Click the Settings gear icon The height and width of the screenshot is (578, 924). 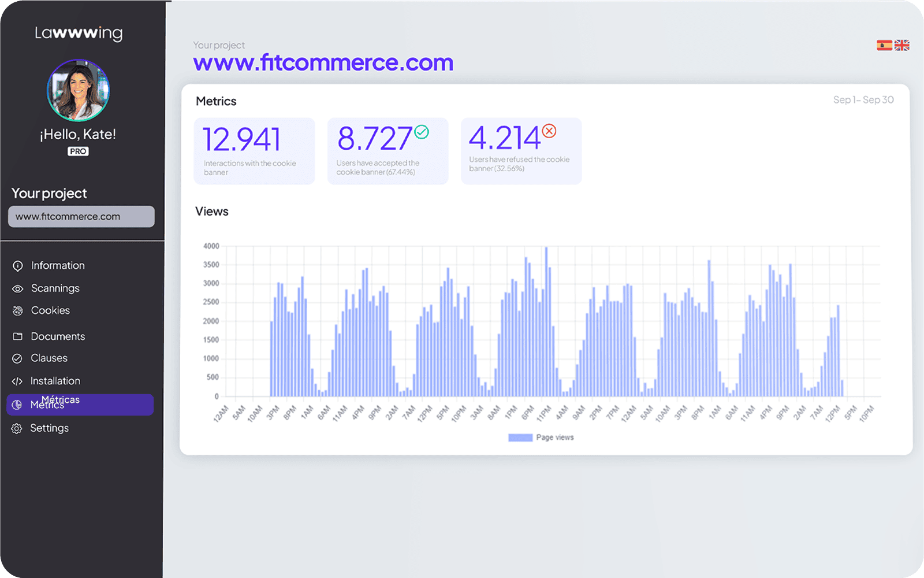pyautogui.click(x=17, y=428)
